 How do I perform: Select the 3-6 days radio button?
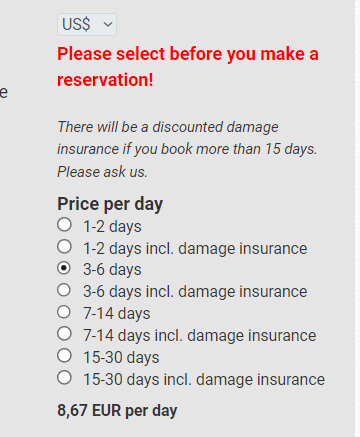pos(64,268)
